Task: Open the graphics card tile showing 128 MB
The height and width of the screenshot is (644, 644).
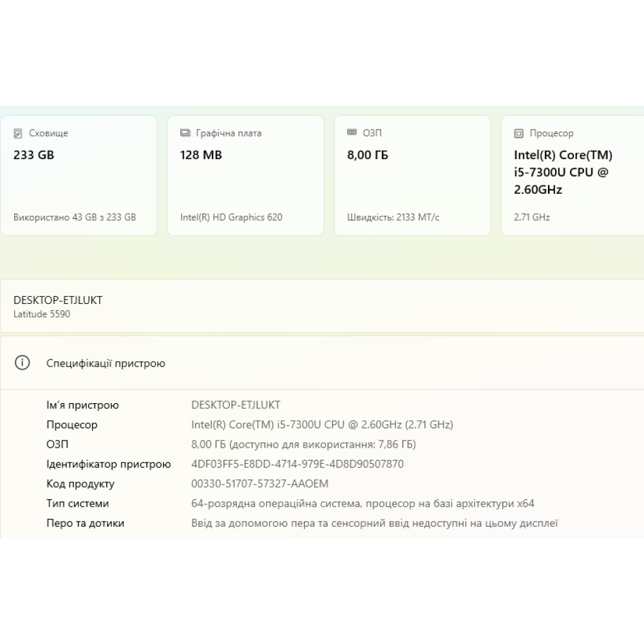Action: point(245,176)
